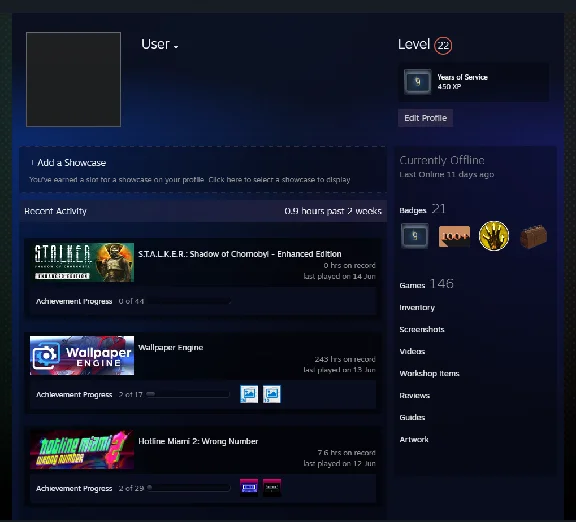Image resolution: width=576 pixels, height=522 pixels.
Task: Click the profile avatar image
Action: (73, 79)
